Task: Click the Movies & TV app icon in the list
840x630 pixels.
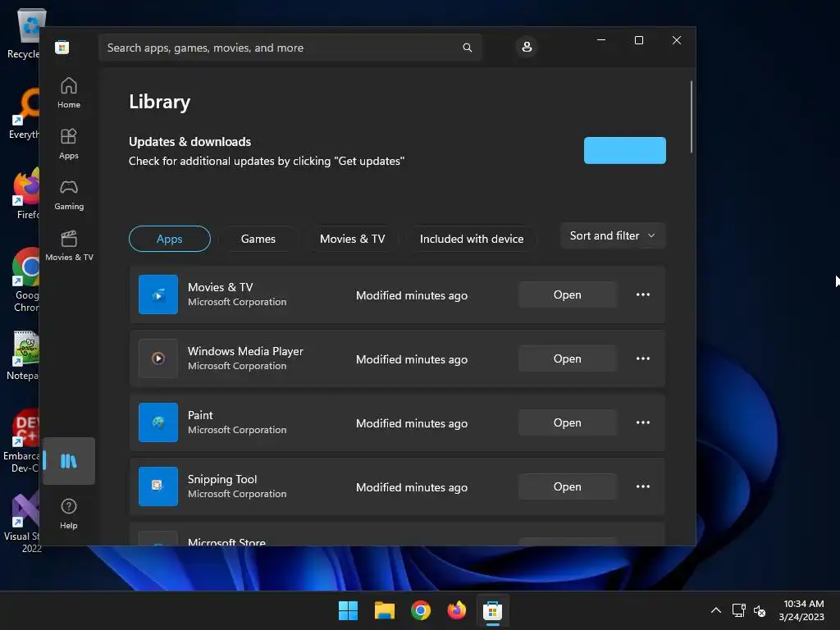Action: [x=158, y=294]
